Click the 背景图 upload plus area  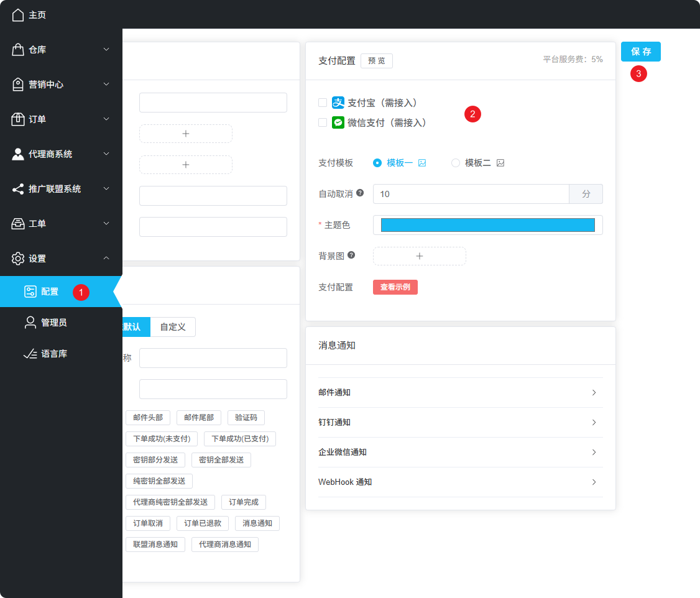419,255
